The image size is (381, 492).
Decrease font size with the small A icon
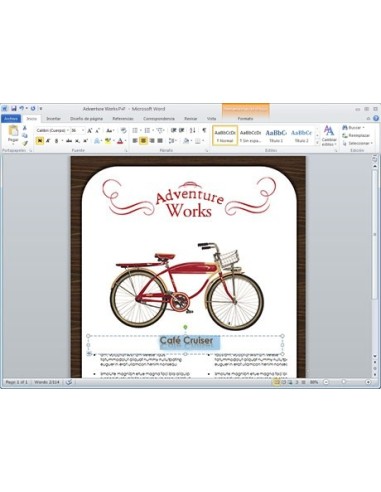coord(97,131)
